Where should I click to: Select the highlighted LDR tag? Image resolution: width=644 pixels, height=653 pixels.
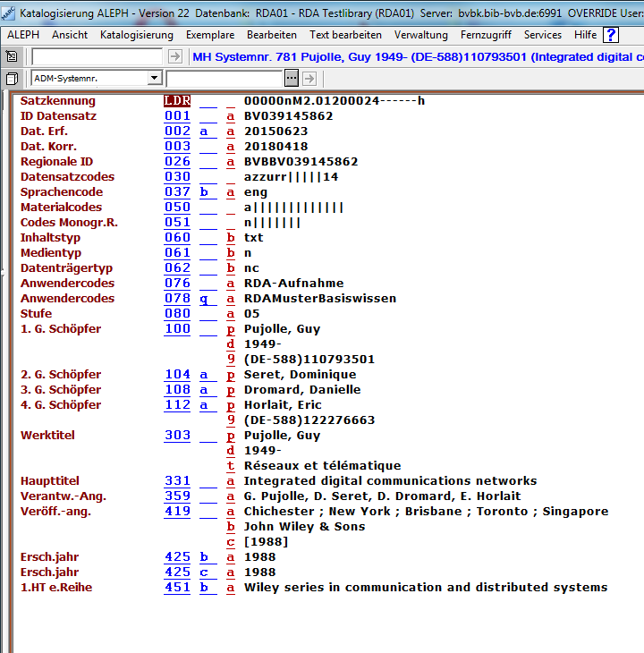(177, 101)
